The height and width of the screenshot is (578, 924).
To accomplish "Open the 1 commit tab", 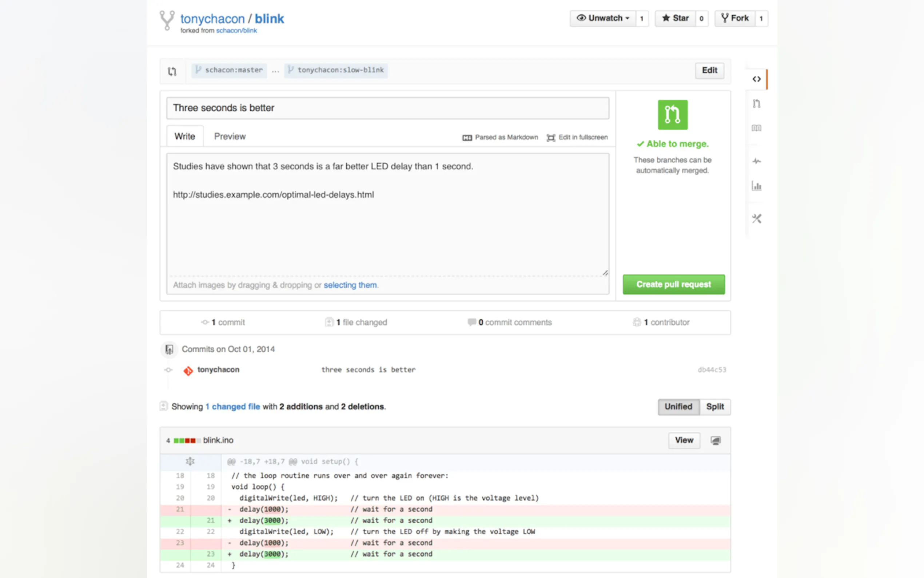I will coord(223,322).
